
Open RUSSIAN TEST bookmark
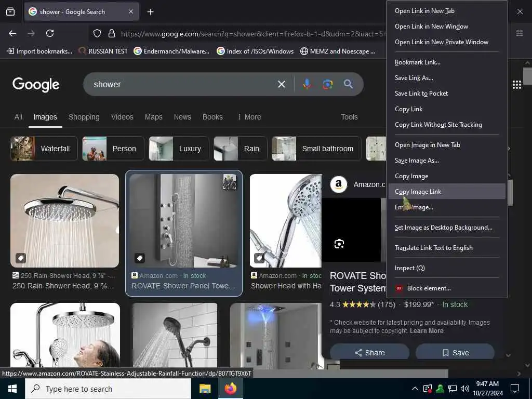coord(103,51)
